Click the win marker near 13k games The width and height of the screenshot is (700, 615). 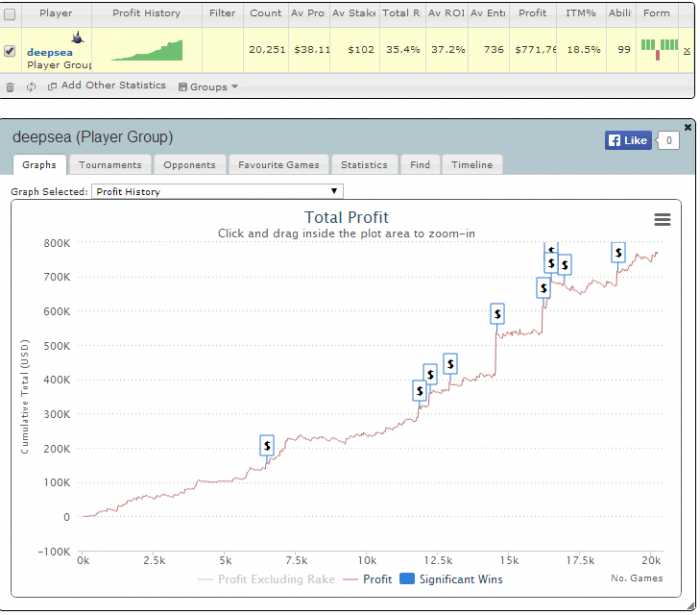point(450,364)
